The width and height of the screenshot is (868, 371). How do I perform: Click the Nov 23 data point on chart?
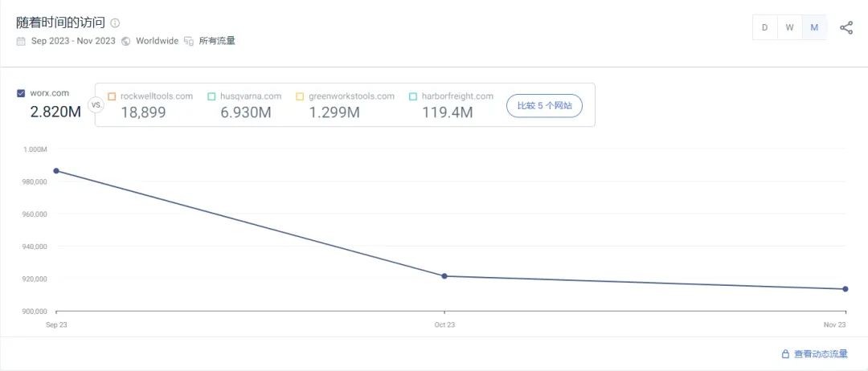click(x=845, y=289)
